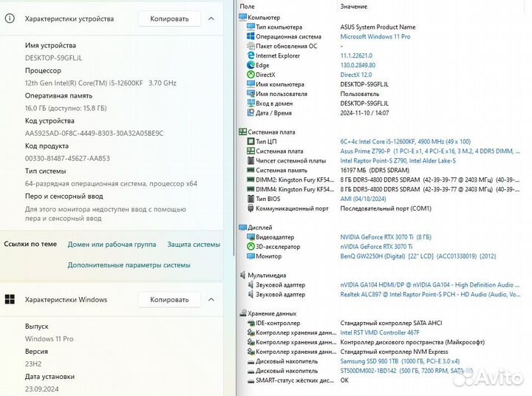The image size is (532, 396).
Task: Click the Значение column header
Action: click(353, 6)
